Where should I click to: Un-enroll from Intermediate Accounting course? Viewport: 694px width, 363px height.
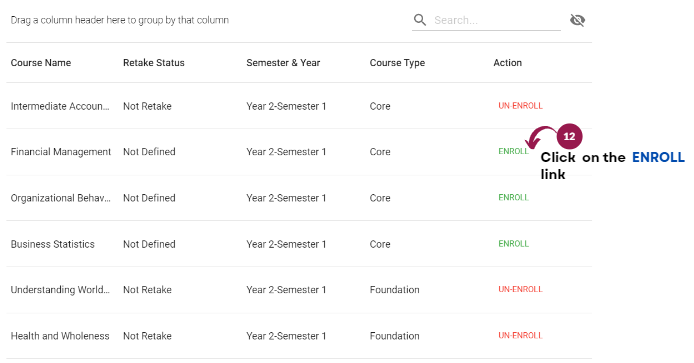[x=520, y=106]
